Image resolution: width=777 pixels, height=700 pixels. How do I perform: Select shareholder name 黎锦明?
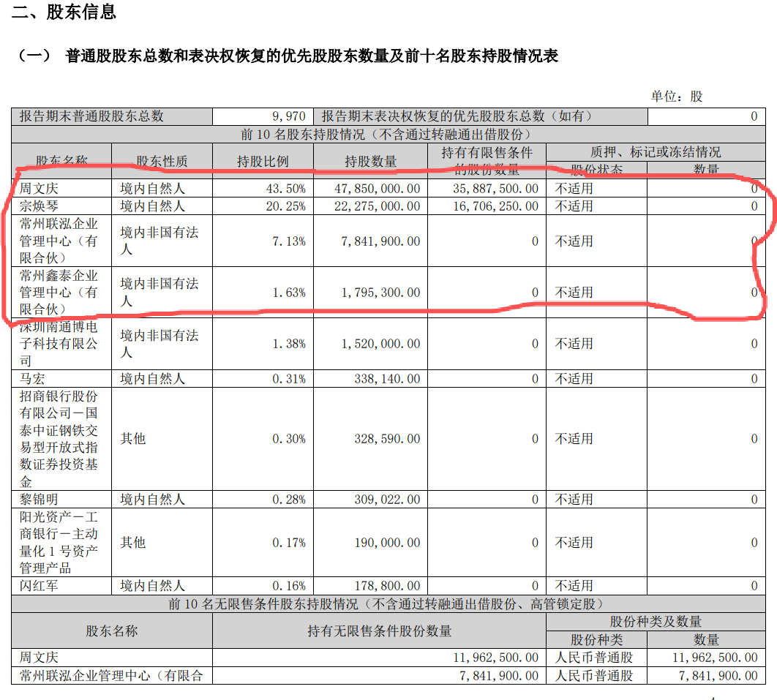[40, 500]
